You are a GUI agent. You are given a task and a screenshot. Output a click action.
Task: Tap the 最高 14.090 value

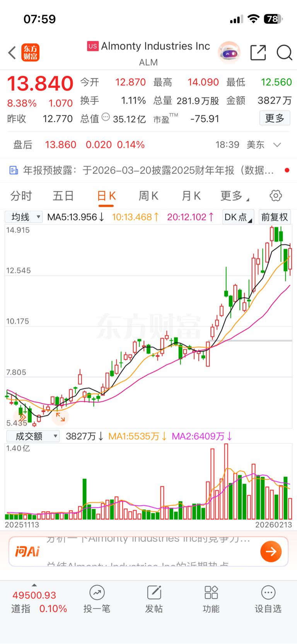click(203, 82)
